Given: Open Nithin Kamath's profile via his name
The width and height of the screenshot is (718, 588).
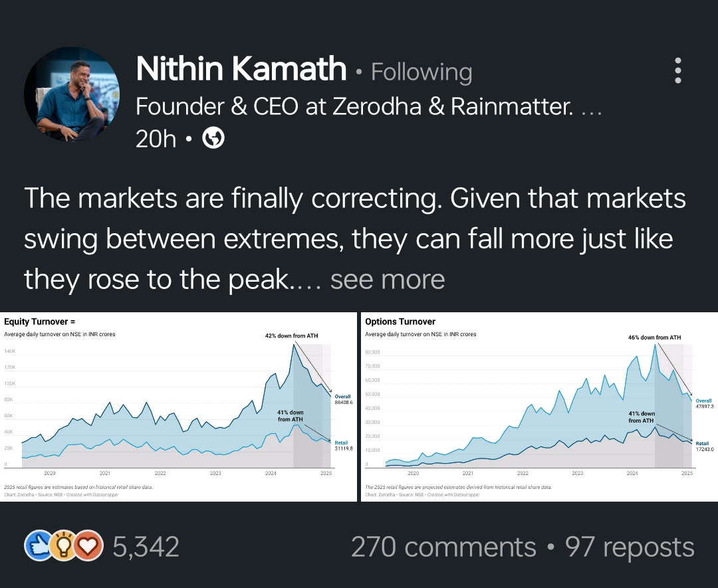Looking at the screenshot, I should tap(241, 70).
